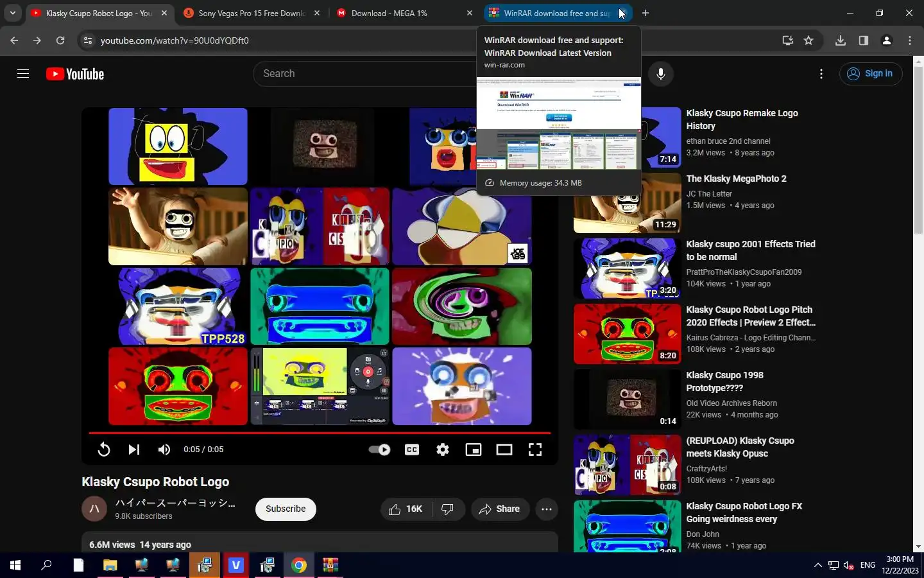
Task: Open the YouTube guide hamburger menu
Action: point(23,74)
